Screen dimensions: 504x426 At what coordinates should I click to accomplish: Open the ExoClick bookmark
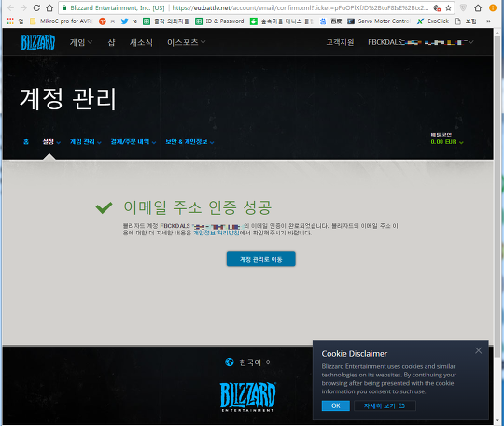click(x=433, y=21)
